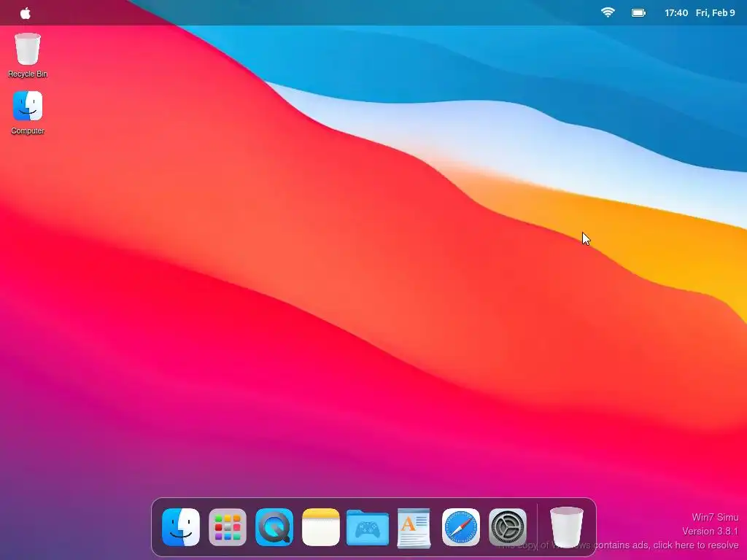The height and width of the screenshot is (560, 747).
Task: Click the date Fri, Feb 9
Action: pyautogui.click(x=715, y=13)
